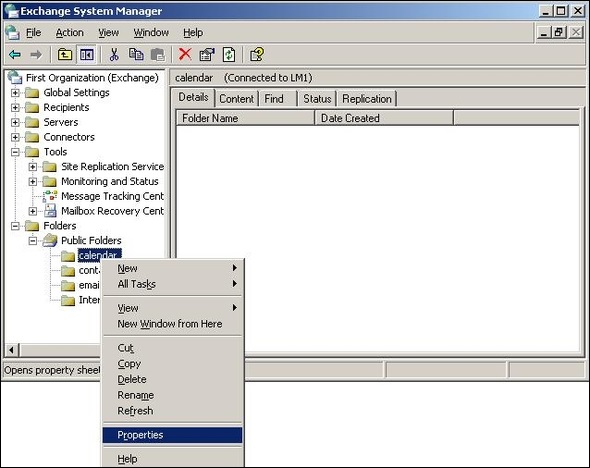The image size is (590, 468).
Task: Click the First Organization (Exchange) root icon
Action: 15,77
